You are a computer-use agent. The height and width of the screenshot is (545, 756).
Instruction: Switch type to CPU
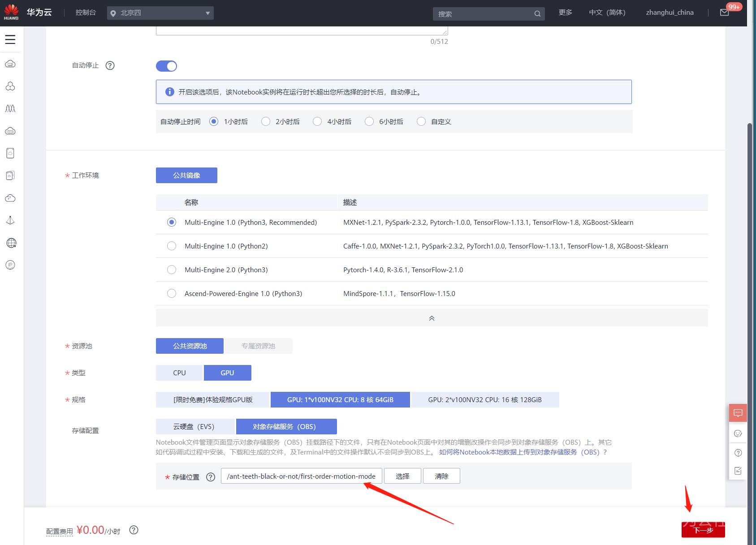pyautogui.click(x=179, y=373)
